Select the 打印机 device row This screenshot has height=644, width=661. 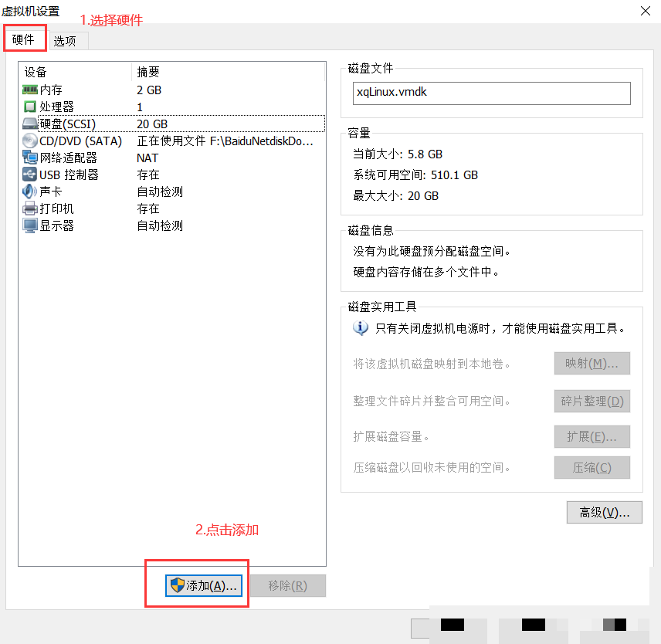coord(173,208)
